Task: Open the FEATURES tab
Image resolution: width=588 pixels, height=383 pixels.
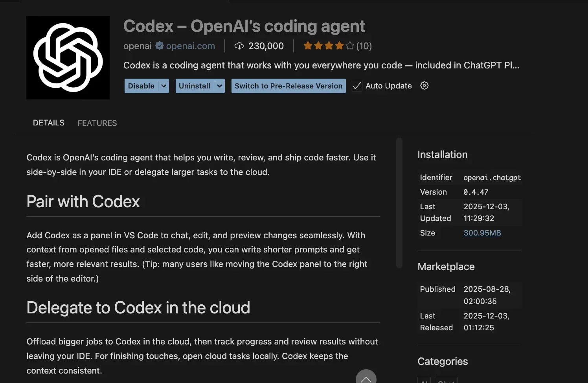Action: click(x=97, y=123)
